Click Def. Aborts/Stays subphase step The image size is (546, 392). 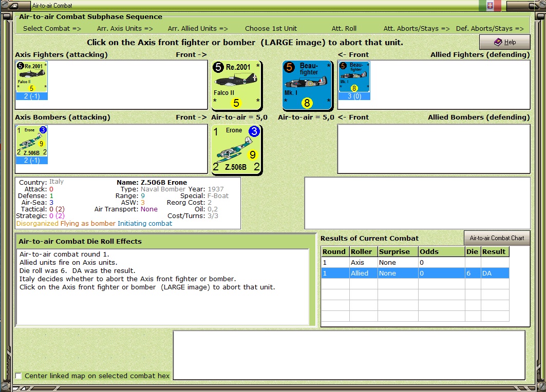tap(489, 29)
